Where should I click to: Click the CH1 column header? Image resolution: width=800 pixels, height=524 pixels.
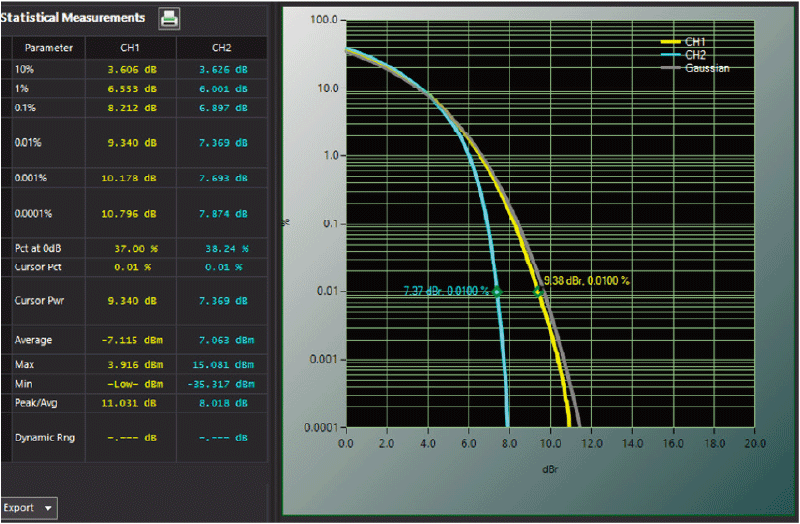point(131,48)
